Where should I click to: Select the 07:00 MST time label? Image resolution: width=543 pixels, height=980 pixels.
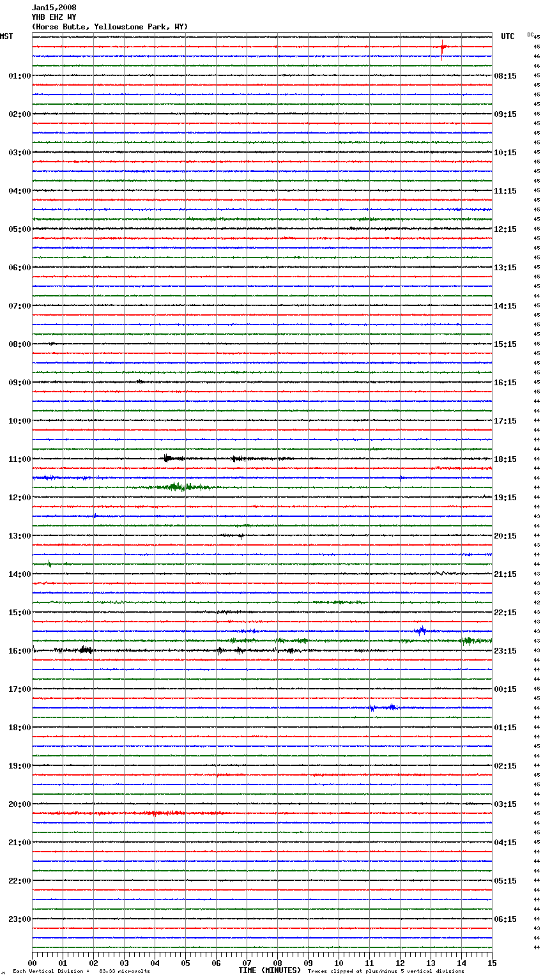pyautogui.click(x=20, y=306)
